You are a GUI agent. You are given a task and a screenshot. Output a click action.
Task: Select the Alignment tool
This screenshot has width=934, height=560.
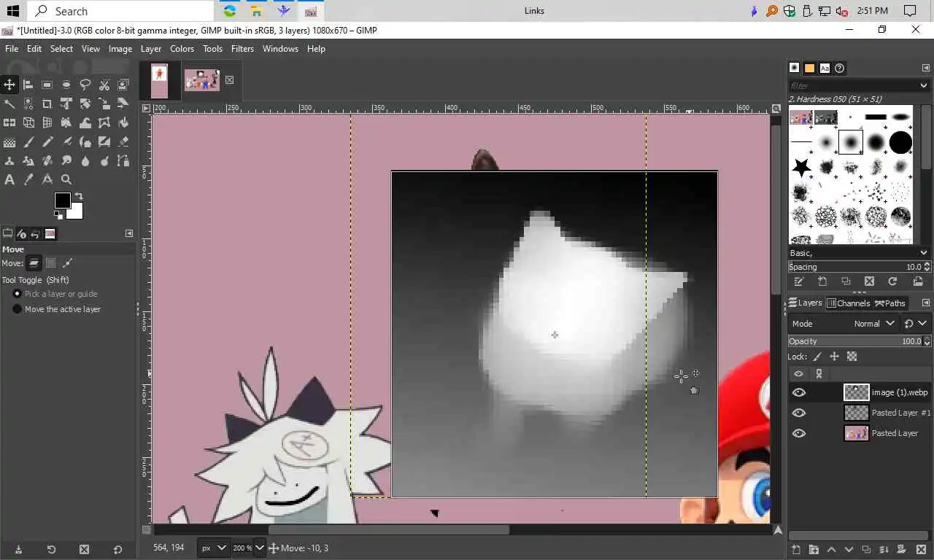(x=28, y=85)
